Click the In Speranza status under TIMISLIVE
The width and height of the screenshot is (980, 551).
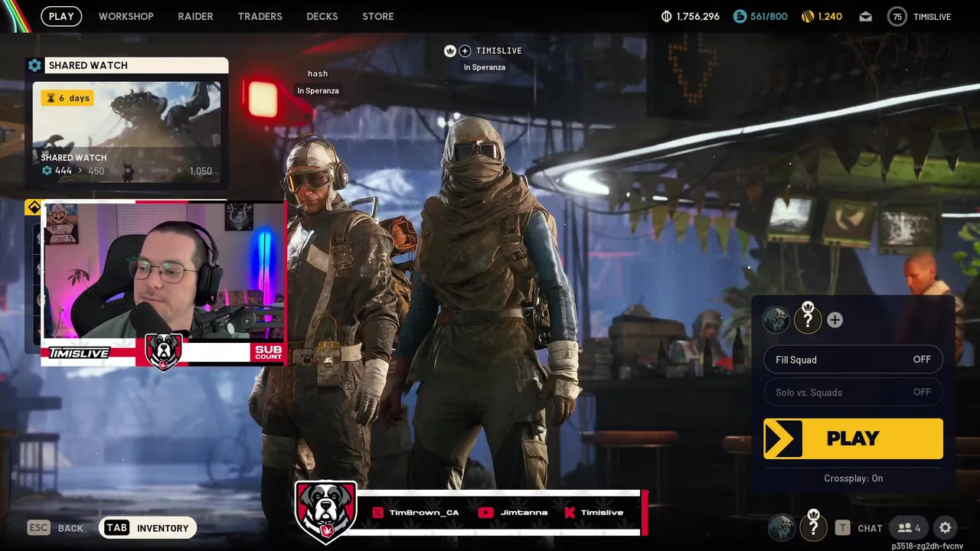(x=484, y=67)
